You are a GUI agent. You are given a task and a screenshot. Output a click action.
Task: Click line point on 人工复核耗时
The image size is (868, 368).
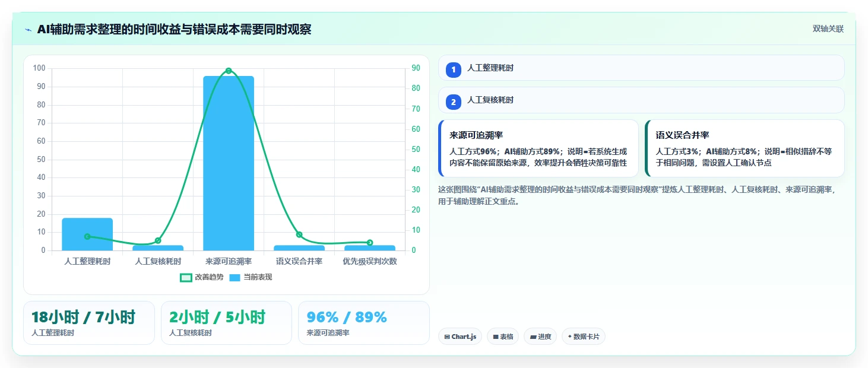(x=158, y=240)
